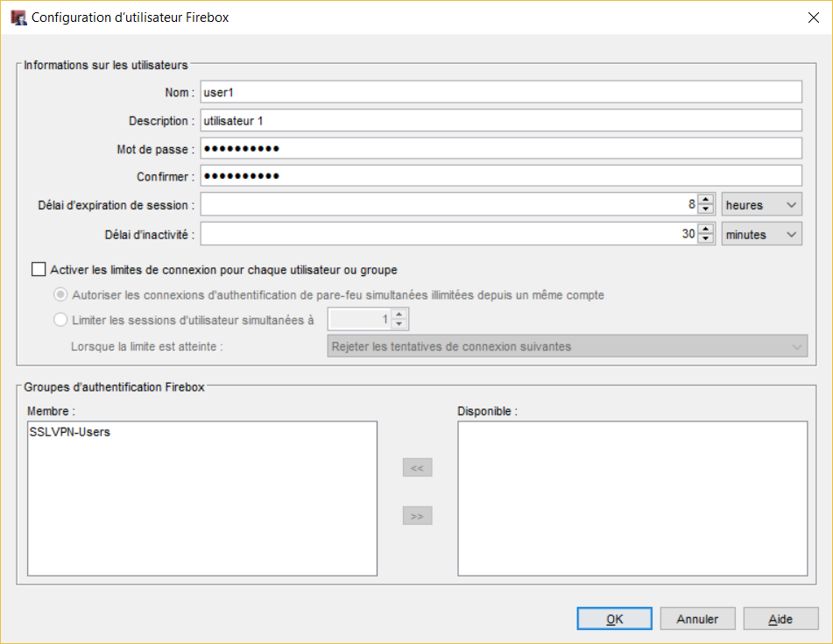The height and width of the screenshot is (644, 833).
Task: Click the Annuler button
Action: pos(697,619)
